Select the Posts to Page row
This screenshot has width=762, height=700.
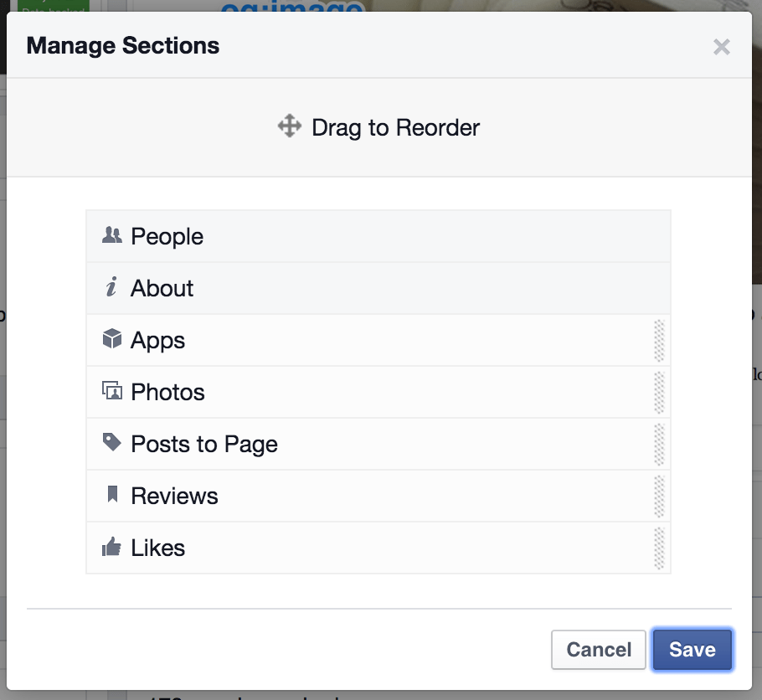[377, 444]
